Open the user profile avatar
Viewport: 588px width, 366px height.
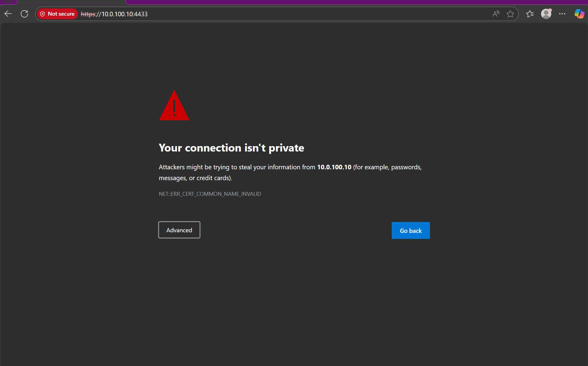coord(546,14)
